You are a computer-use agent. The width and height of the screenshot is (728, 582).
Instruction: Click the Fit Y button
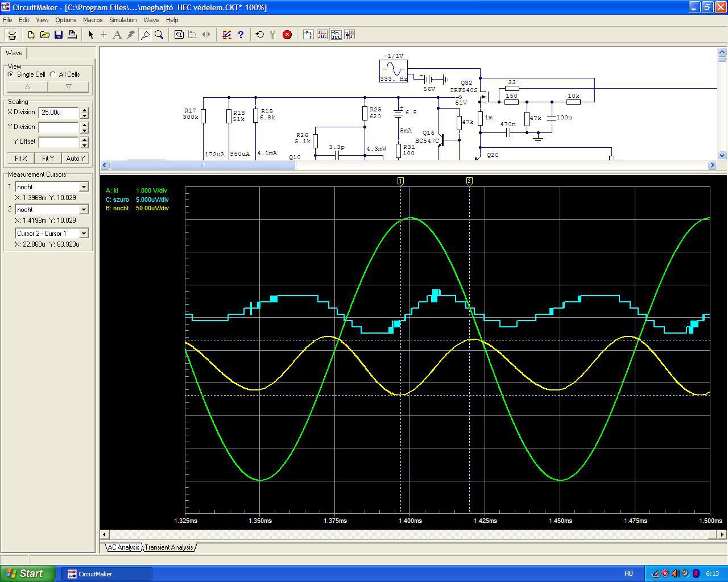click(x=48, y=159)
